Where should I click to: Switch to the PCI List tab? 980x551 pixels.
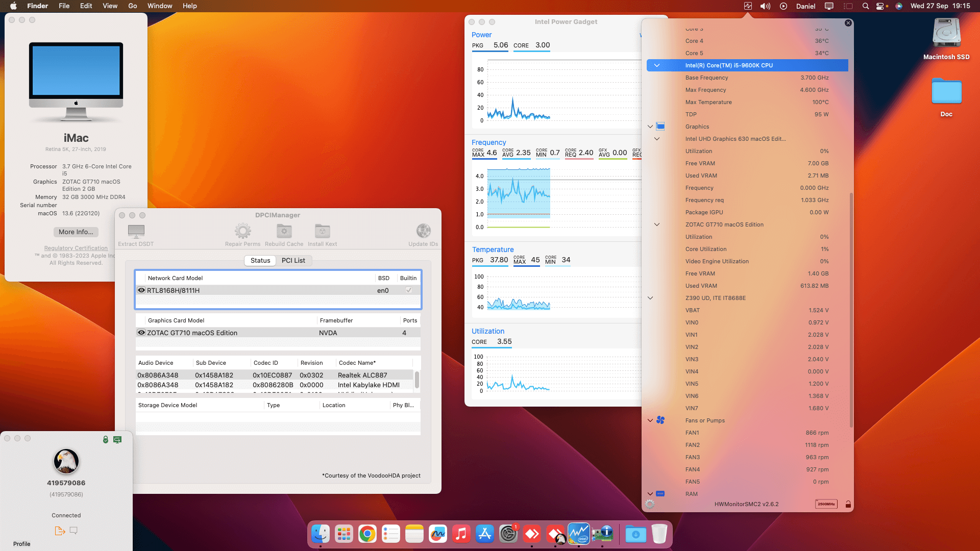[293, 260]
